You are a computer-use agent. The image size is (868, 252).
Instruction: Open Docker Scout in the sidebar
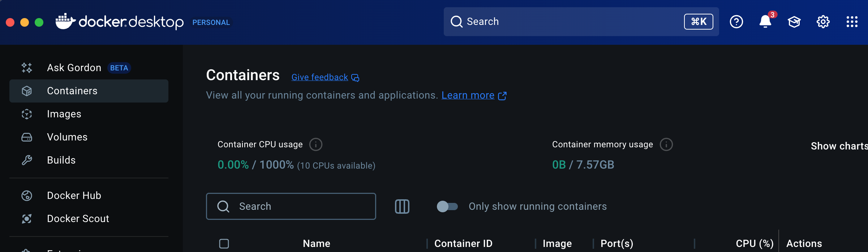[x=89, y=219]
